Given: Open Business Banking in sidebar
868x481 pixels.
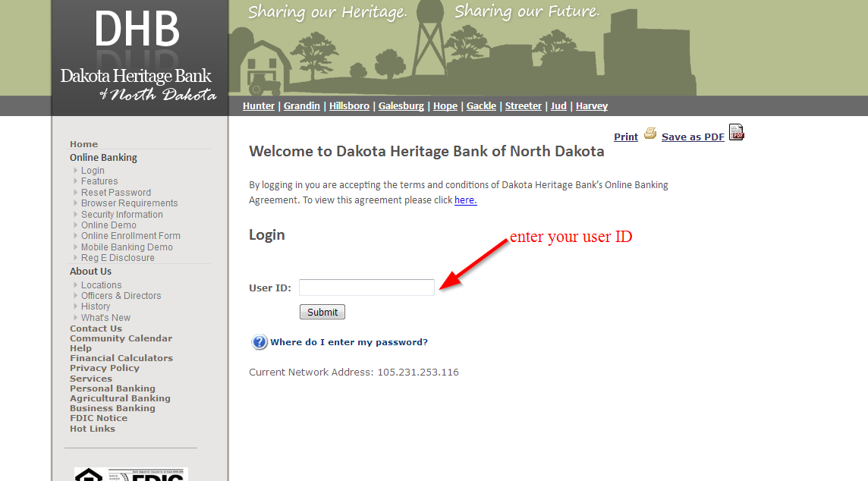Looking at the screenshot, I should (x=112, y=408).
